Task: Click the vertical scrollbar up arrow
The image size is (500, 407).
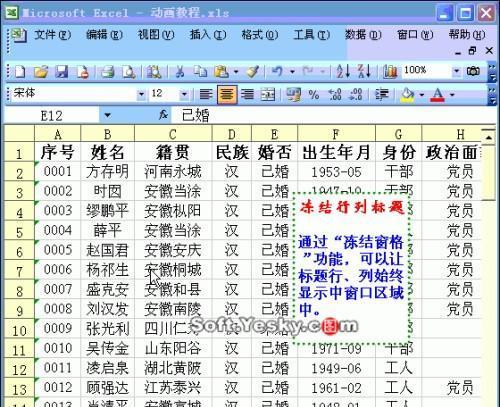Action: pyautogui.click(x=489, y=137)
